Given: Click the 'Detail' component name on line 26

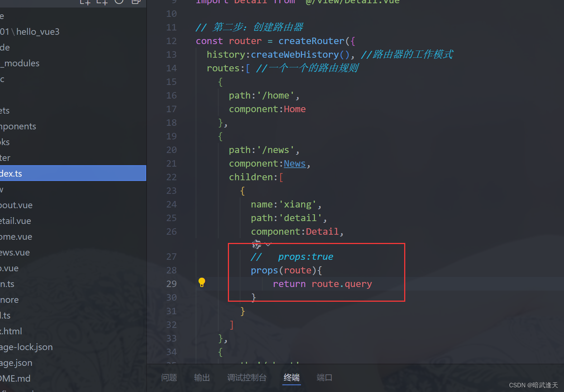Looking at the screenshot, I should pyautogui.click(x=322, y=232).
